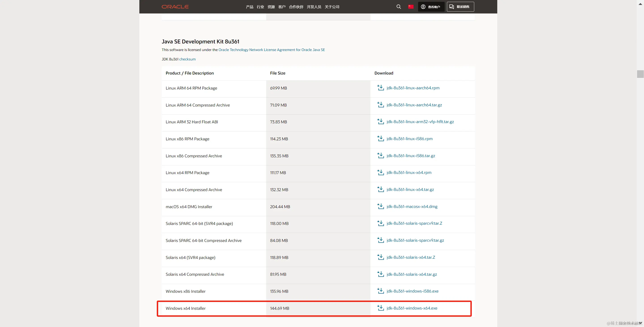The height and width of the screenshot is (327, 644).
Task: Download jdk-8u361-linux-i586.rpm link
Action: [x=410, y=139]
